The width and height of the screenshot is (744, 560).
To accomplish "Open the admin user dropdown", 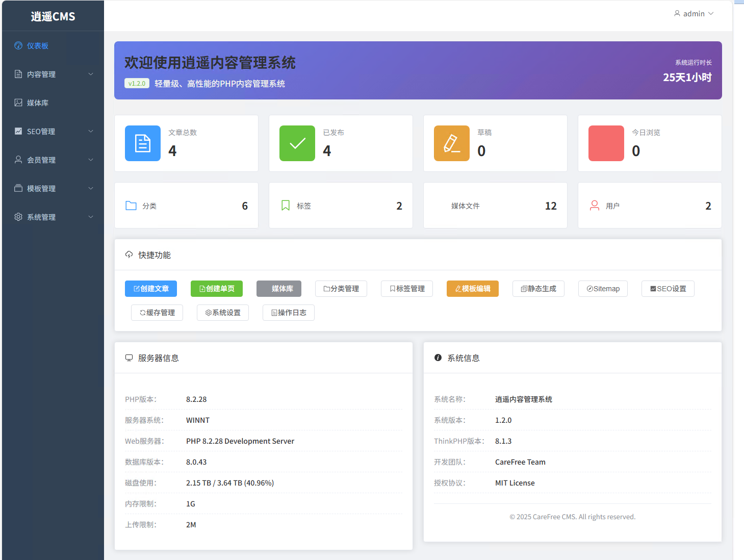I will 694,14.
